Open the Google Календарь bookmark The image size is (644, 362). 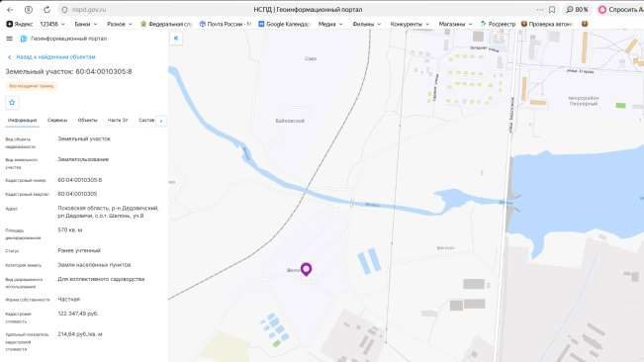click(284, 24)
